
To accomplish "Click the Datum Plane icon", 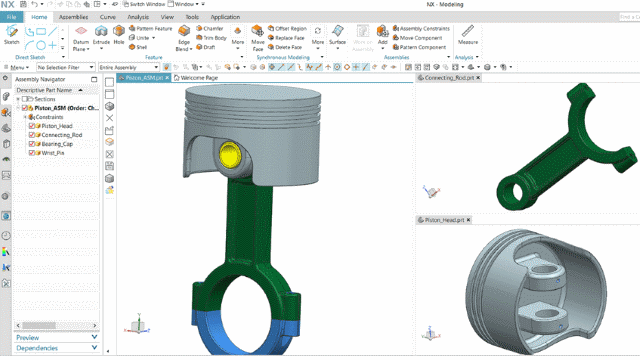I will [x=81, y=31].
